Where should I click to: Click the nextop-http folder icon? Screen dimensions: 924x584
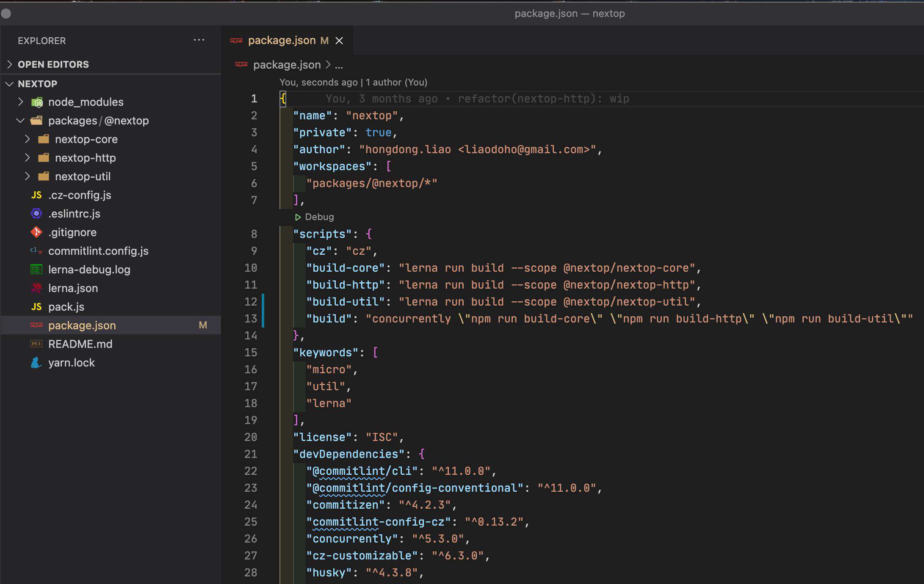coord(44,158)
